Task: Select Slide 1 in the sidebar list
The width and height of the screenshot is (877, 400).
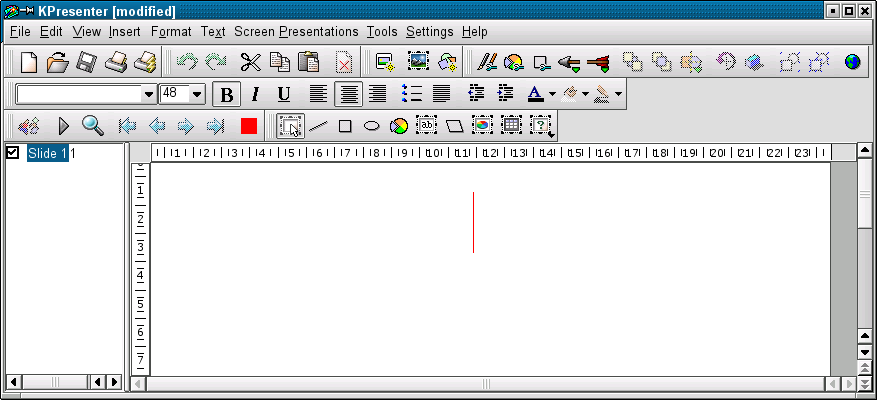Action: pyautogui.click(x=48, y=153)
